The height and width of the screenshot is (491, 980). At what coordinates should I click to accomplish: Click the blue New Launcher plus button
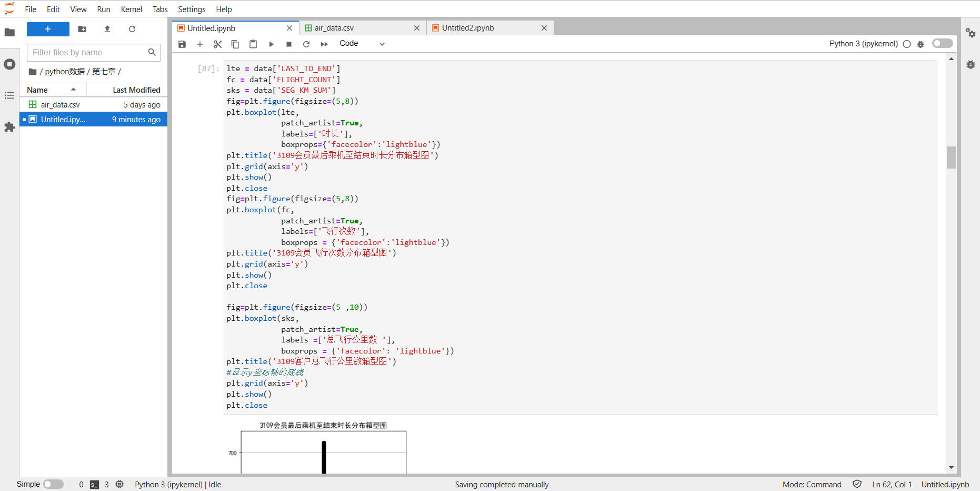click(48, 29)
